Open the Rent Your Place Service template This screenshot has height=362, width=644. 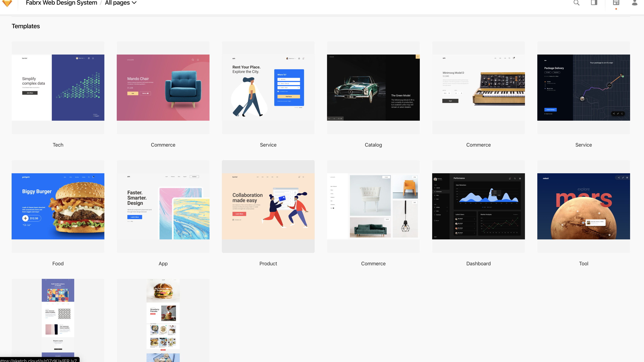coord(268,88)
